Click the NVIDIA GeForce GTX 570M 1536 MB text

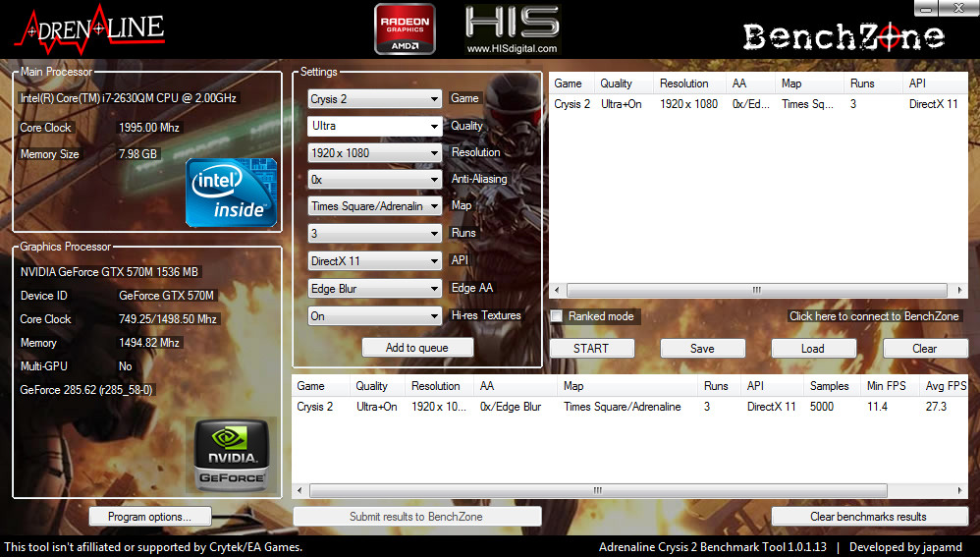tap(109, 272)
